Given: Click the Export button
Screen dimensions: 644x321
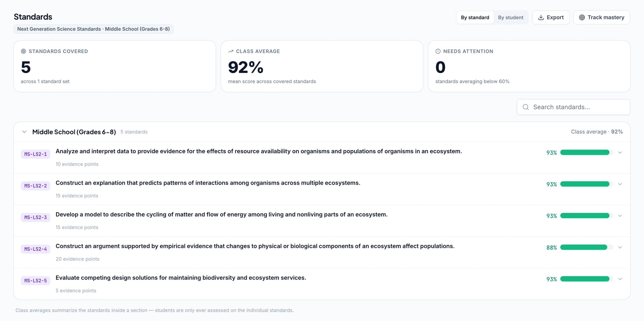Looking at the screenshot, I should (x=551, y=17).
